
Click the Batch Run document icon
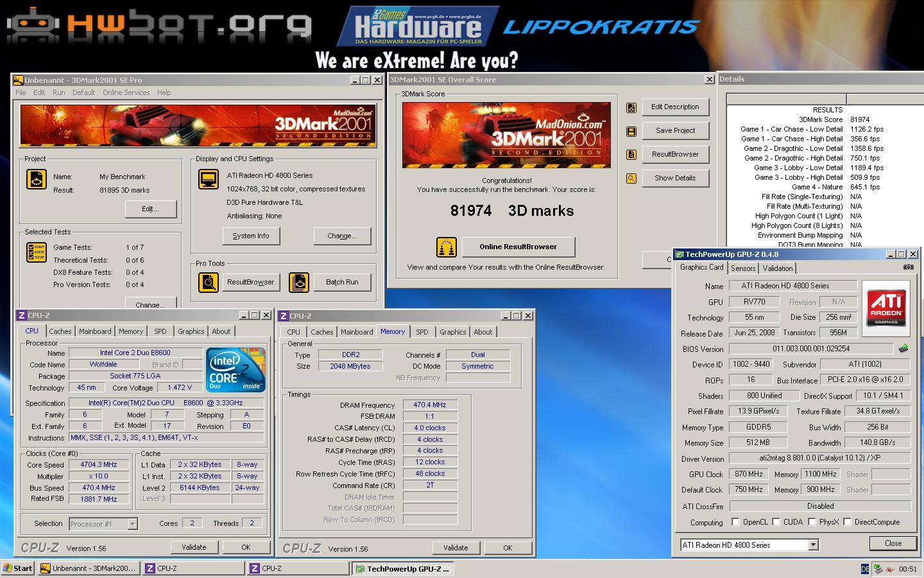coord(299,282)
